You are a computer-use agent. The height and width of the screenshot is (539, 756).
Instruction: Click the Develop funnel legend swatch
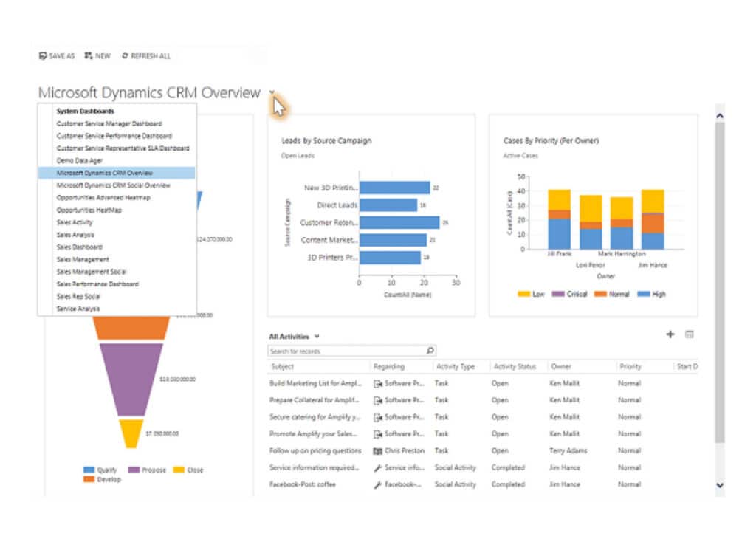89,479
